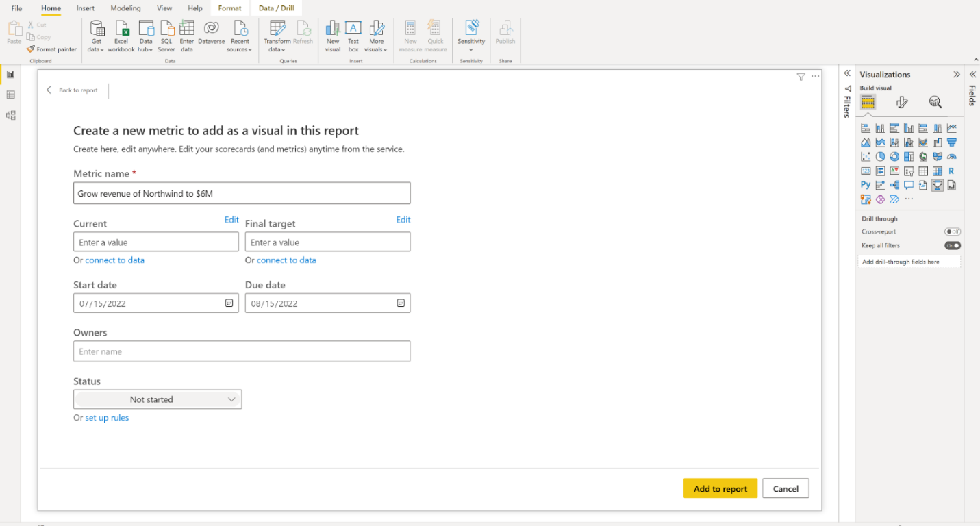Insert a Text box from ribbon
This screenshot has height=526, width=980.
point(353,29)
